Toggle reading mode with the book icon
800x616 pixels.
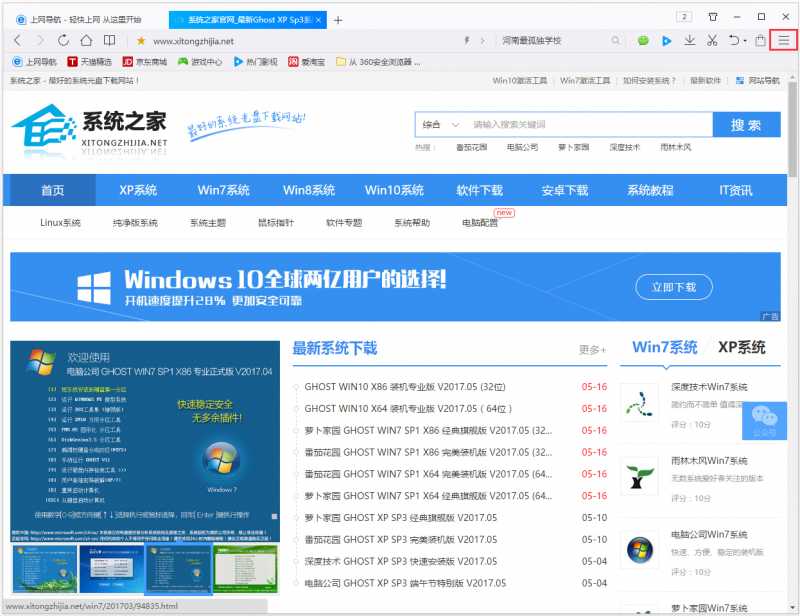point(110,41)
